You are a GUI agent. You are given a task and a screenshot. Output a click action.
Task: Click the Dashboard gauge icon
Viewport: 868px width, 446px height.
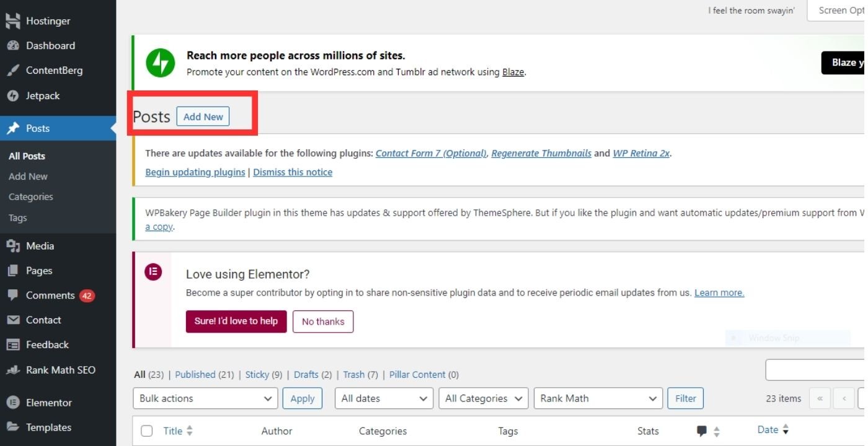point(12,46)
